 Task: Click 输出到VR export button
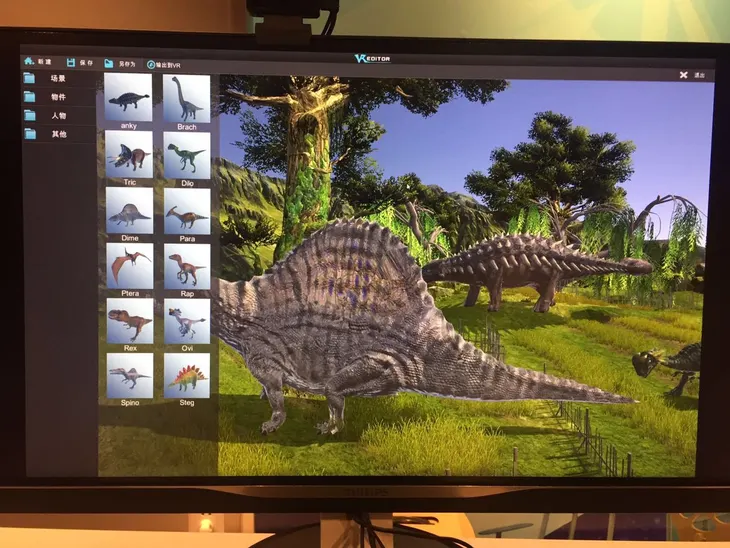(151, 65)
